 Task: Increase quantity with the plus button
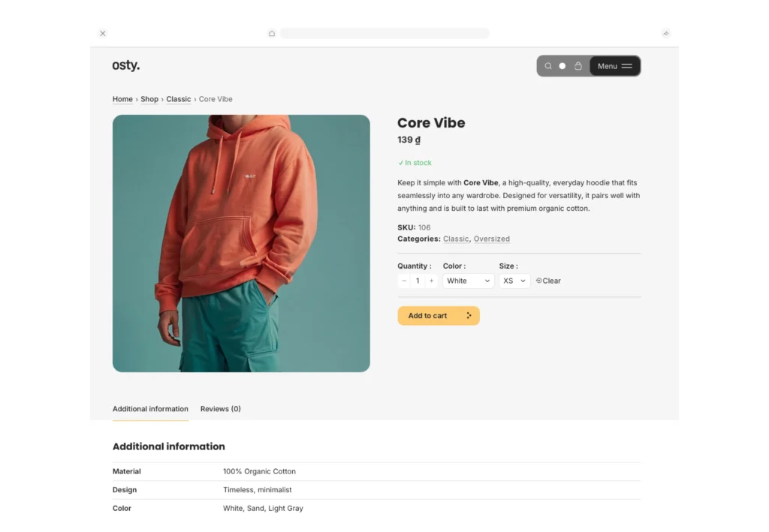coord(431,281)
